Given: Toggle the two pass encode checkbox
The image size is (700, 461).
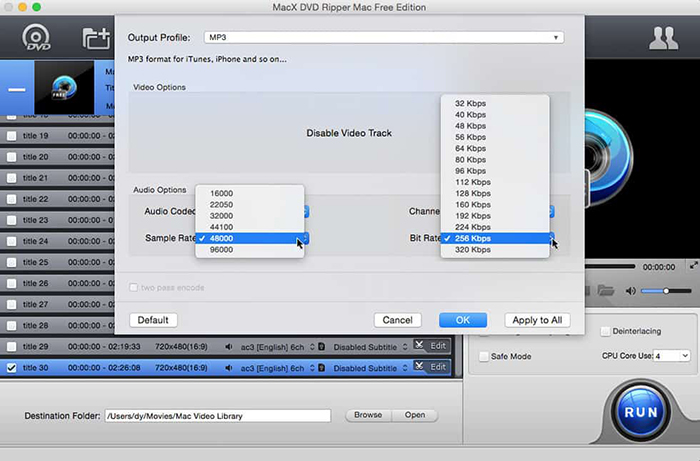Looking at the screenshot, I should [133, 287].
